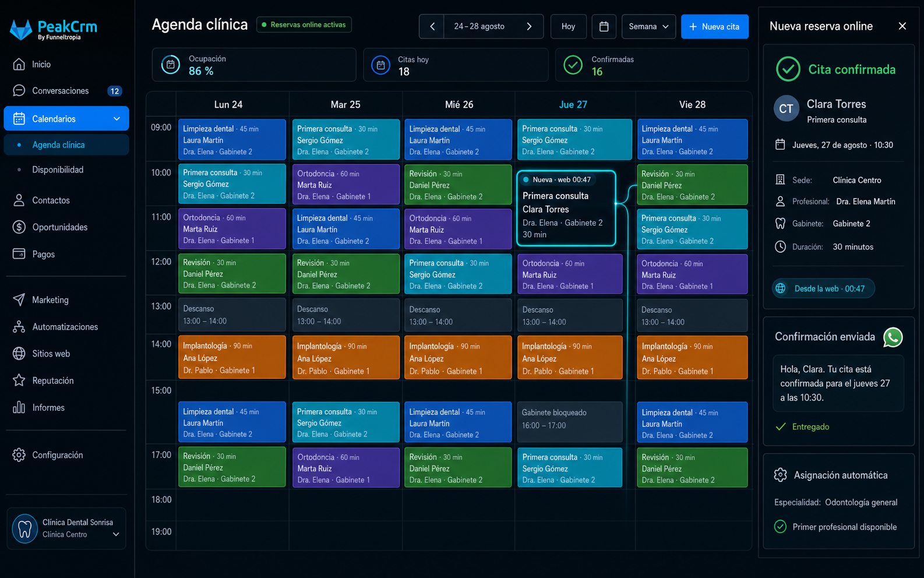Viewport: 924px width, 578px height.
Task: Click the Desde la web 00:47 chip
Action: (x=823, y=288)
